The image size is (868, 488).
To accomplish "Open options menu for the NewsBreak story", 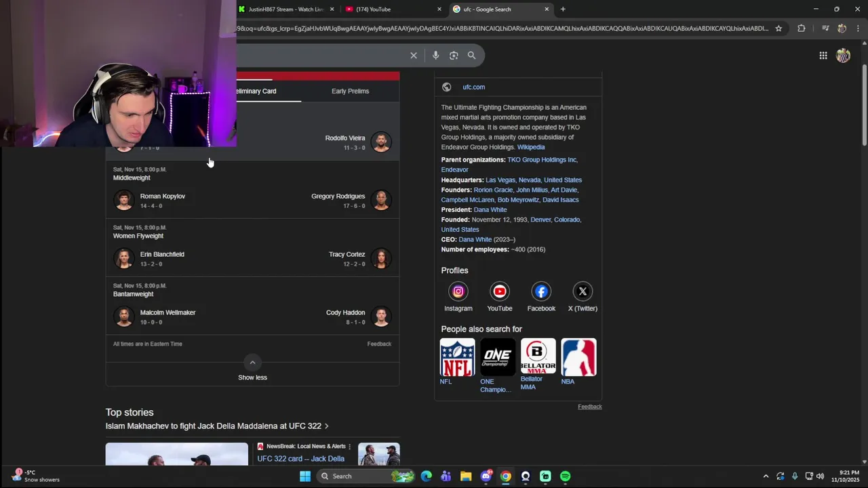I will tap(350, 447).
